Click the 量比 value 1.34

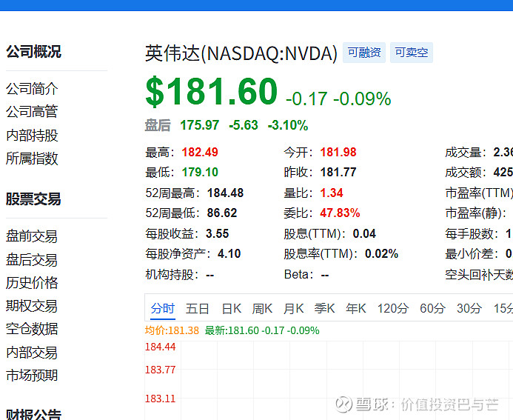coord(332,193)
